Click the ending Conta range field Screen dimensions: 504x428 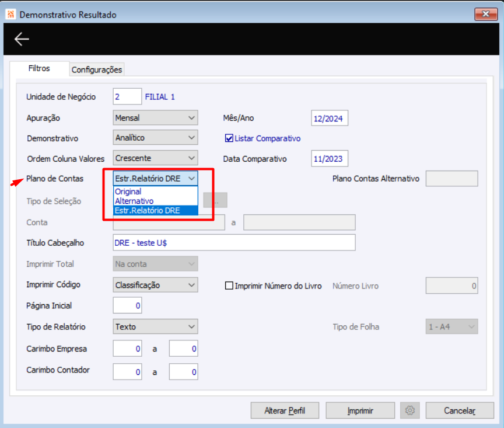click(299, 222)
